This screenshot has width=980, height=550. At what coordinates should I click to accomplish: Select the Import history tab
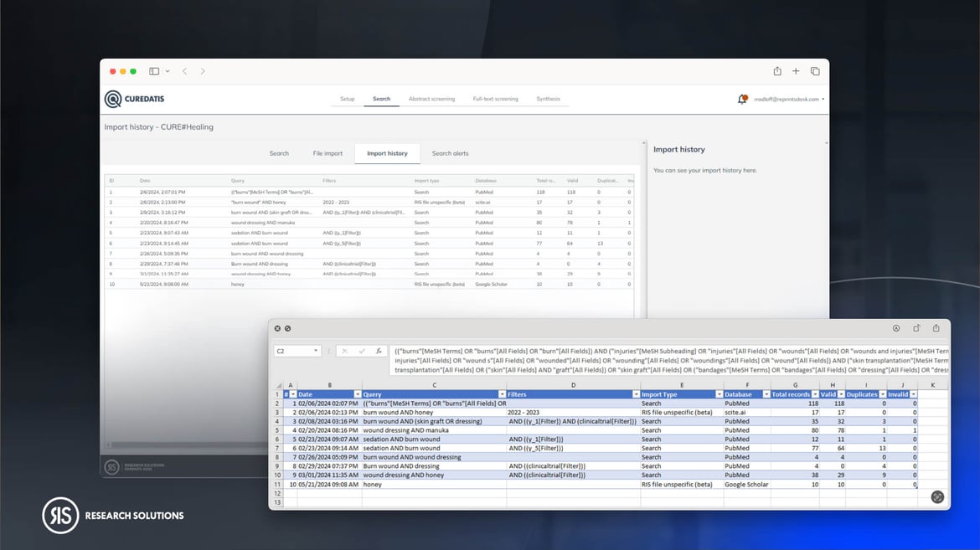pyautogui.click(x=387, y=153)
